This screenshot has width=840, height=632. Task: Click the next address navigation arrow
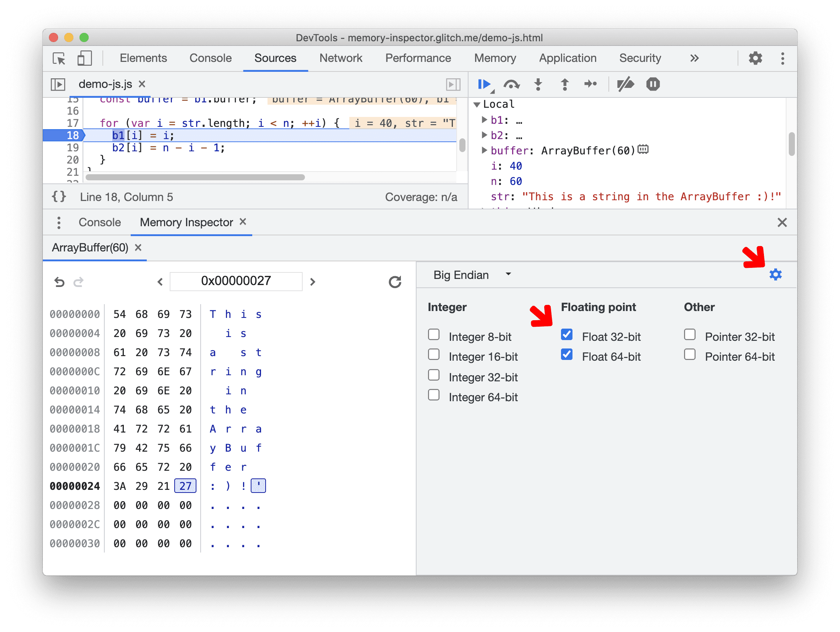tap(313, 280)
